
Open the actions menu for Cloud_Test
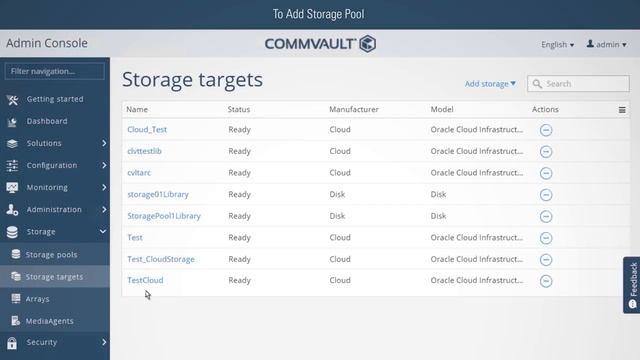[546, 130]
